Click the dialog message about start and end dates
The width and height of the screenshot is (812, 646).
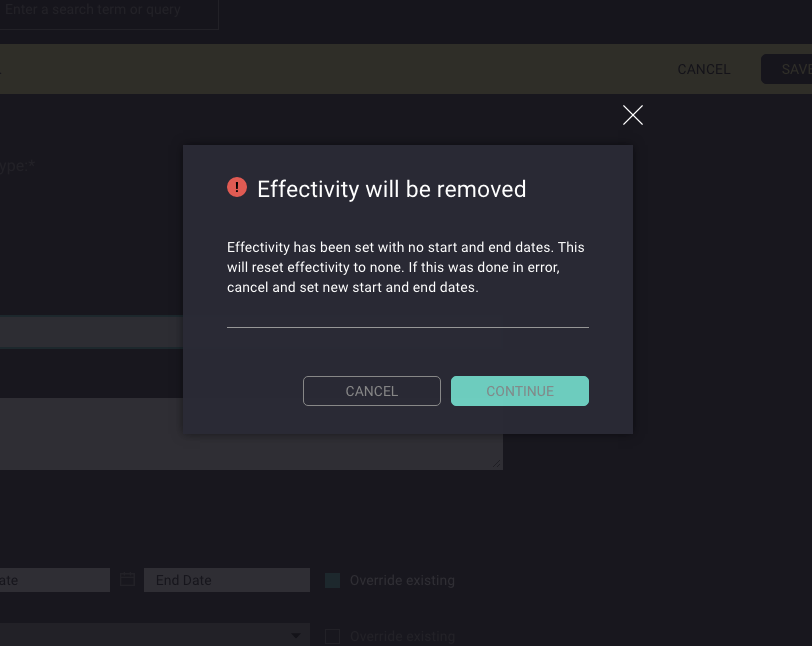click(x=405, y=267)
